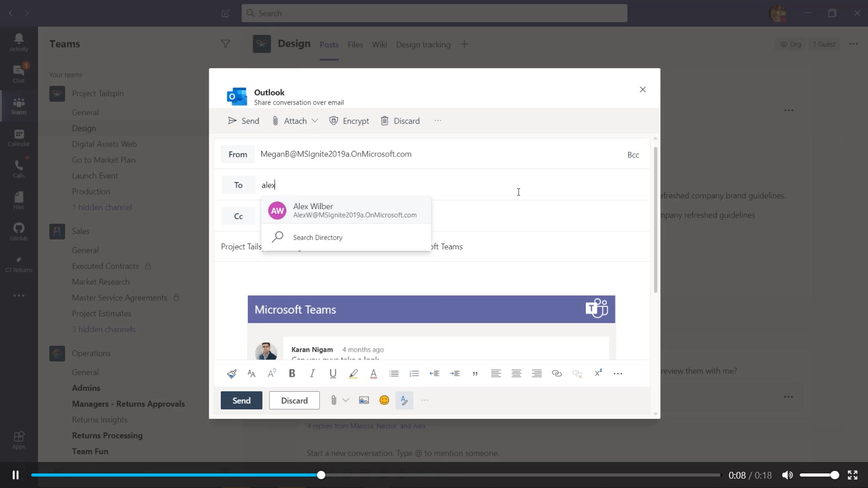Align email text to the right

tap(537, 374)
